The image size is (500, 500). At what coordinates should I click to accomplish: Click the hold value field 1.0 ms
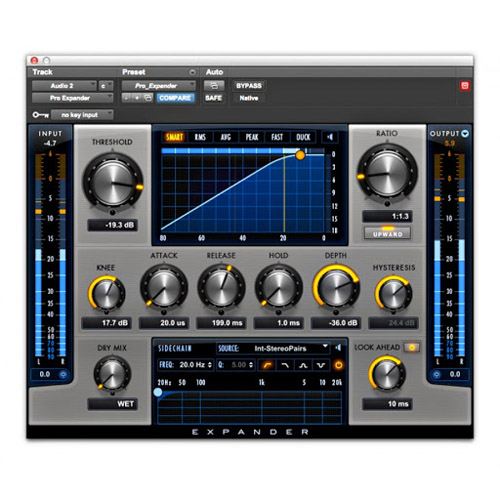click(279, 323)
